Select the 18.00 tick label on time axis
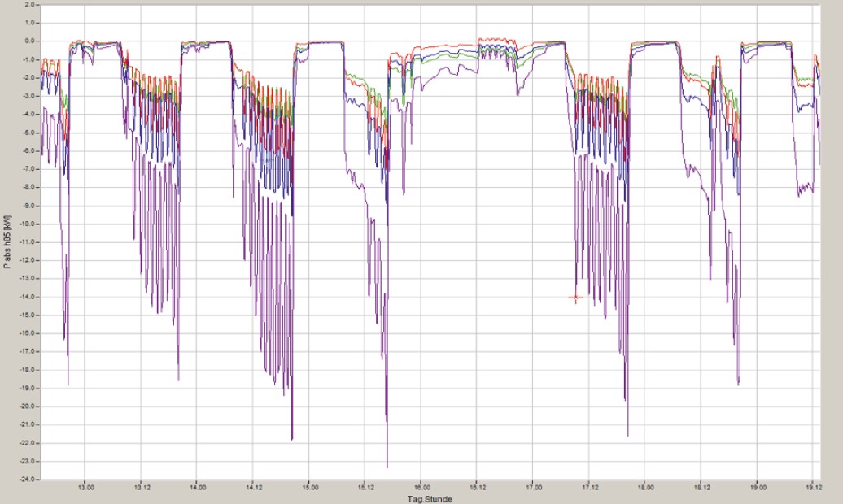 pos(644,488)
